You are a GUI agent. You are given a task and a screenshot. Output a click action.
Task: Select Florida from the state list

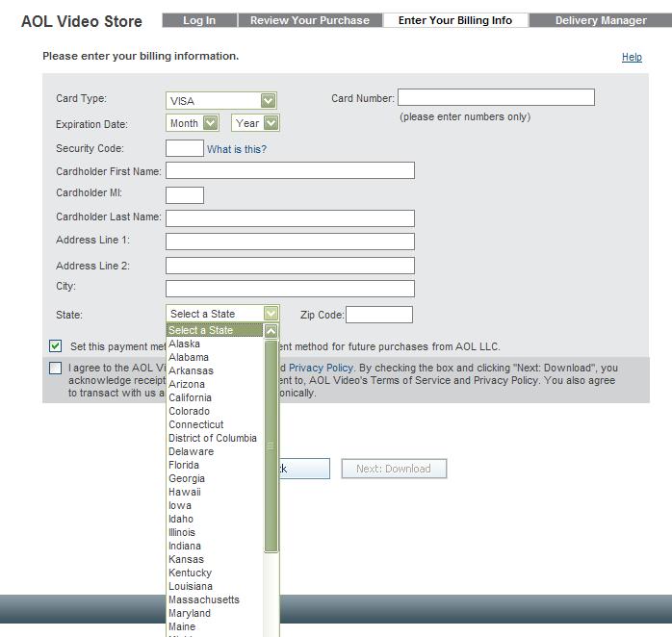(x=215, y=465)
